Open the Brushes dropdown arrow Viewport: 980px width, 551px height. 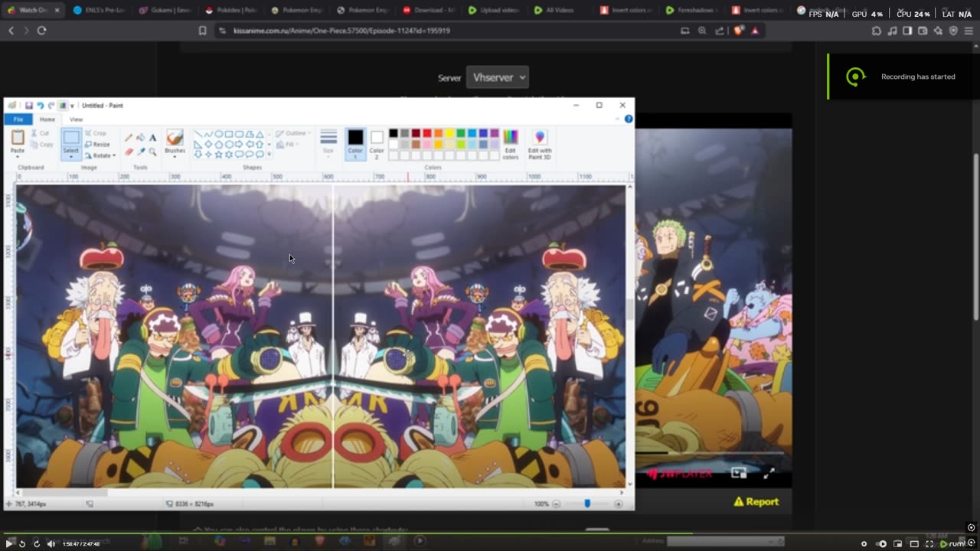(175, 156)
